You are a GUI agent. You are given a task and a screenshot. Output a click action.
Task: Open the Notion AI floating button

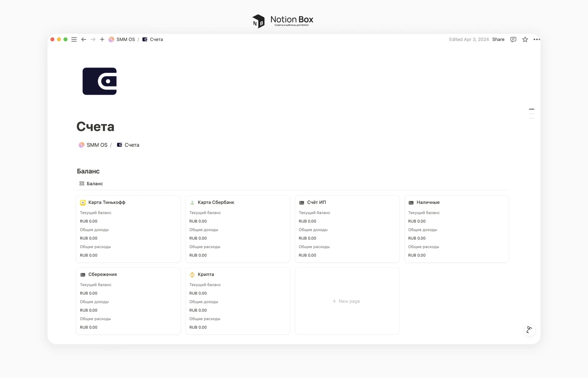(529, 330)
